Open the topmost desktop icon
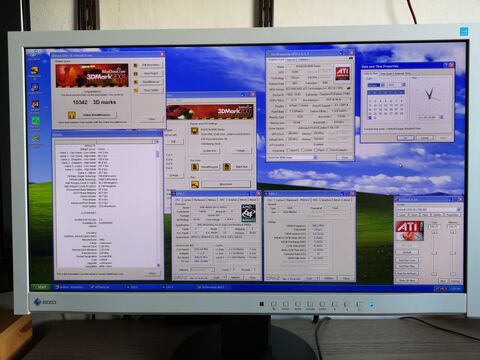The image size is (480, 360). point(35,54)
